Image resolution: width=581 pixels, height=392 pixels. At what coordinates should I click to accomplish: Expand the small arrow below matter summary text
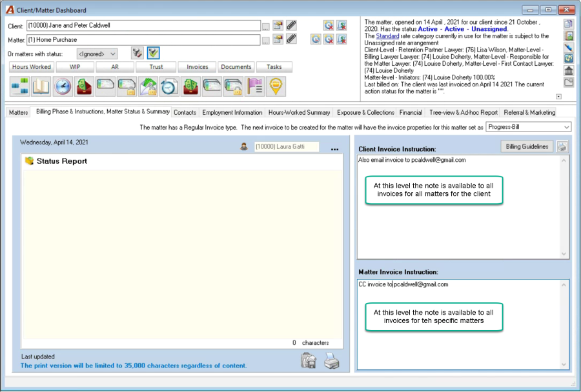[x=559, y=97]
